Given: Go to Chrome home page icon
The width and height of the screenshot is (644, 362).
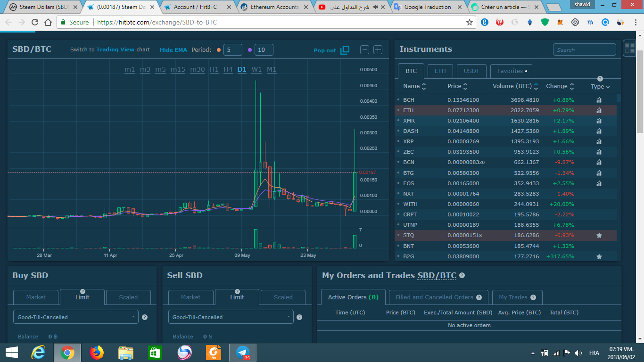Looking at the screenshot, I should point(48,22).
